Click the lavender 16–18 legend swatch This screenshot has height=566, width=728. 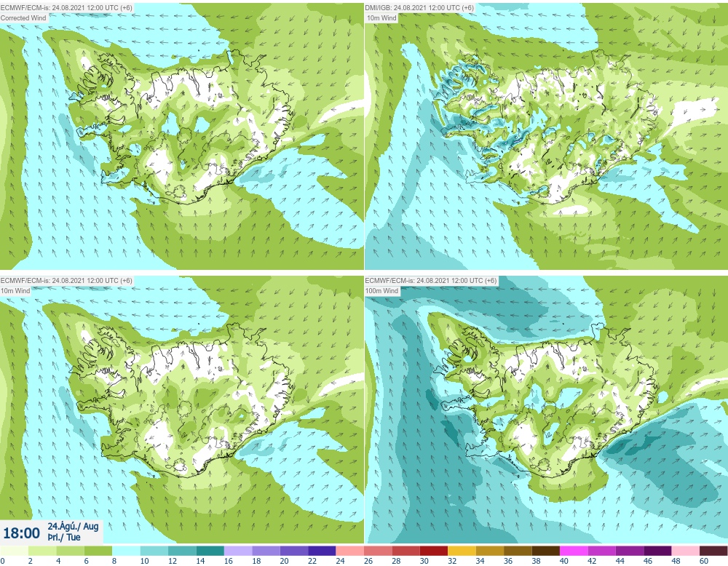pos(238,551)
